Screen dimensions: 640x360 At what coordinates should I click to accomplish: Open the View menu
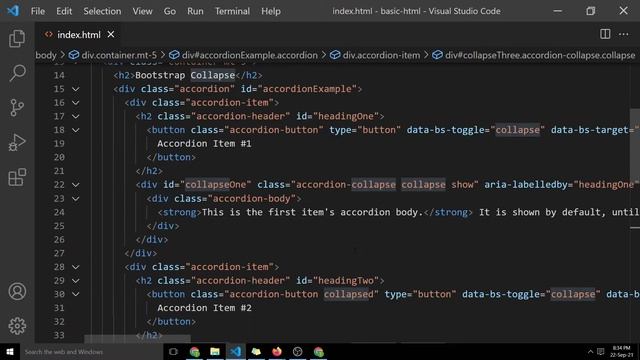pyautogui.click(x=142, y=11)
